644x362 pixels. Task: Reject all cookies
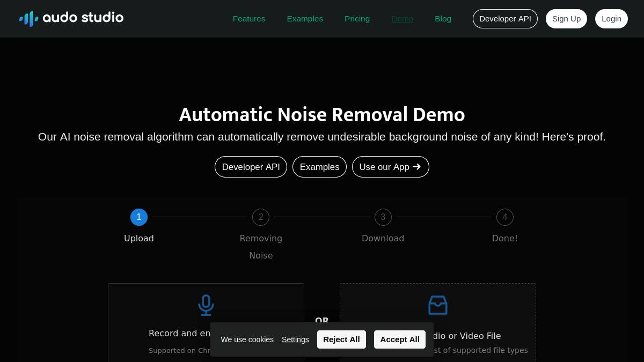pyautogui.click(x=341, y=339)
